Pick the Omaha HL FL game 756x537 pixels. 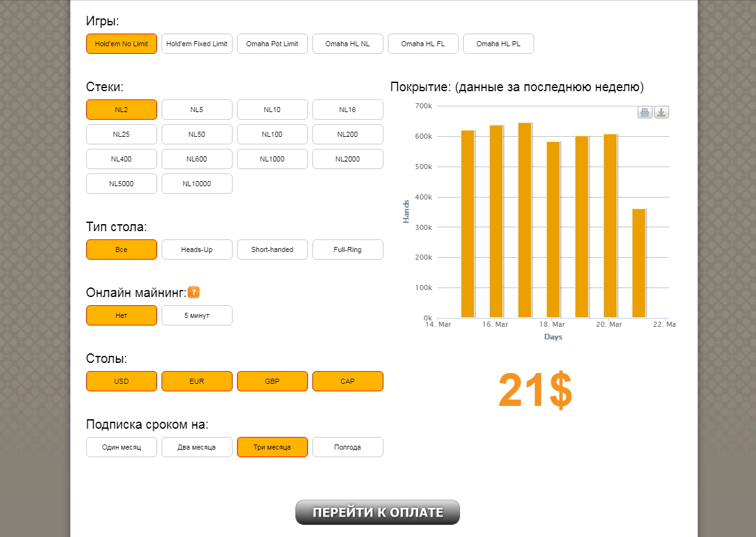pos(423,44)
